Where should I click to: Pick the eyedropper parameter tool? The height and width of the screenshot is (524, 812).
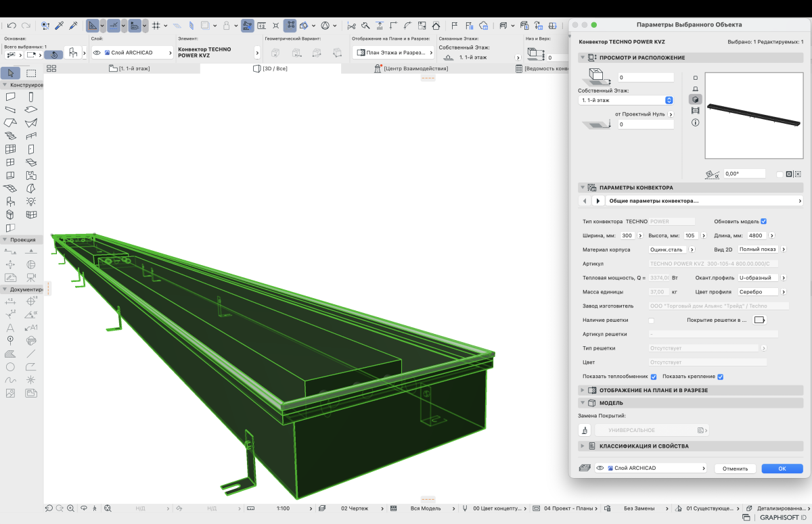pos(60,26)
